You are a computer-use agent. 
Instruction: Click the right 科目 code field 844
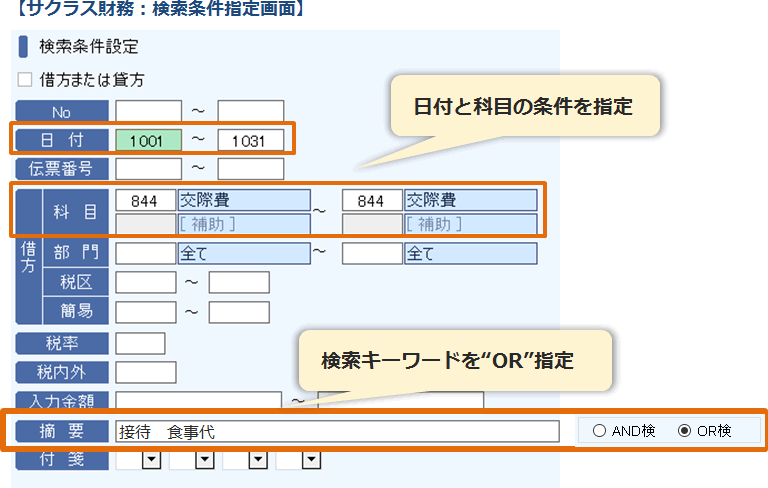click(372, 200)
